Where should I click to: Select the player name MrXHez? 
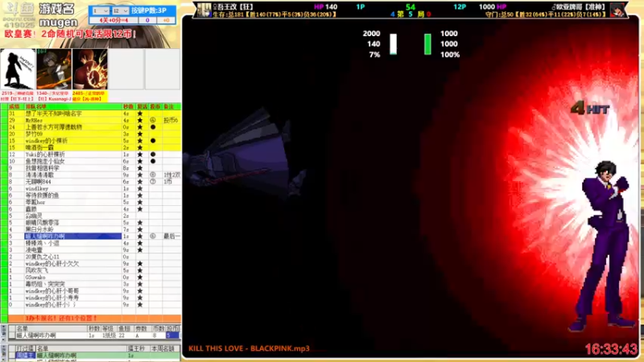point(34,120)
